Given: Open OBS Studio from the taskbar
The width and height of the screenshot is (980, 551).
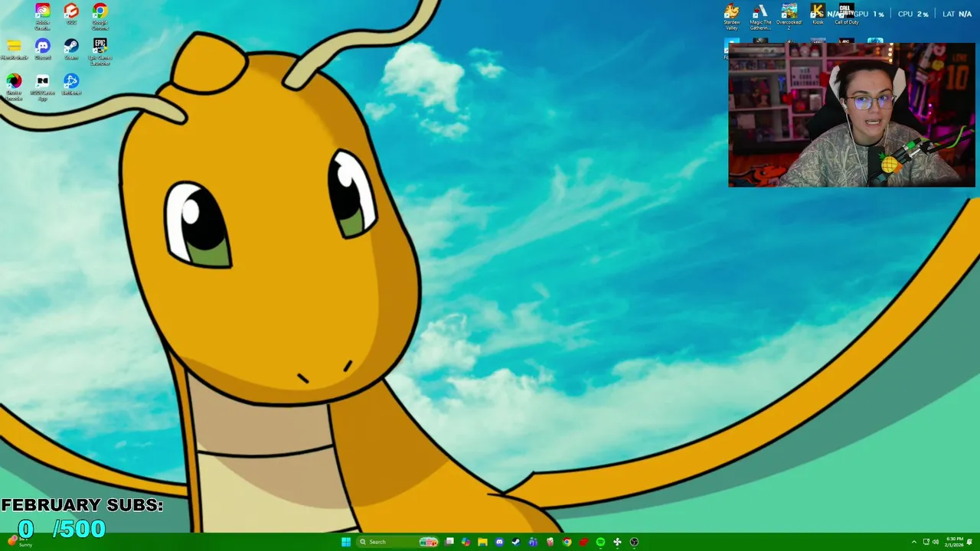Looking at the screenshot, I should pyautogui.click(x=634, y=542).
